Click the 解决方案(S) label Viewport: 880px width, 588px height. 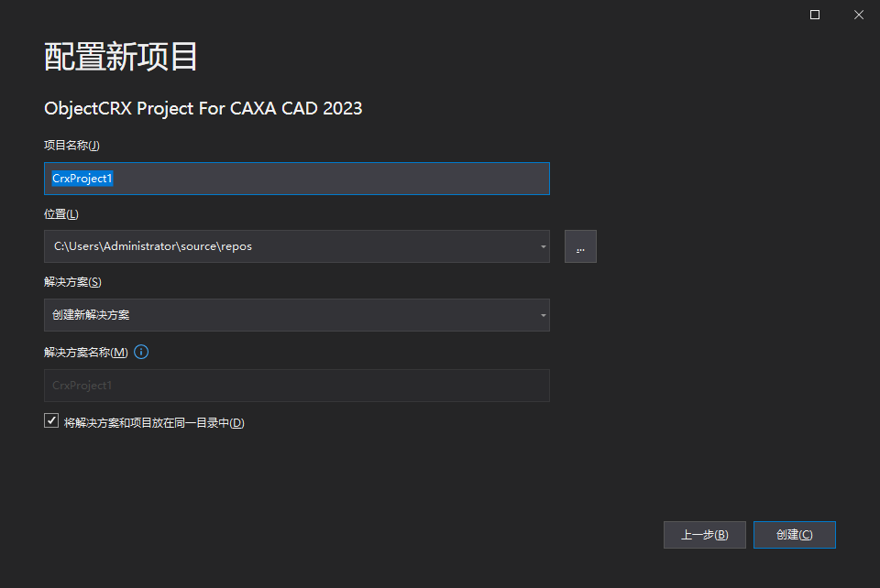[72, 282]
